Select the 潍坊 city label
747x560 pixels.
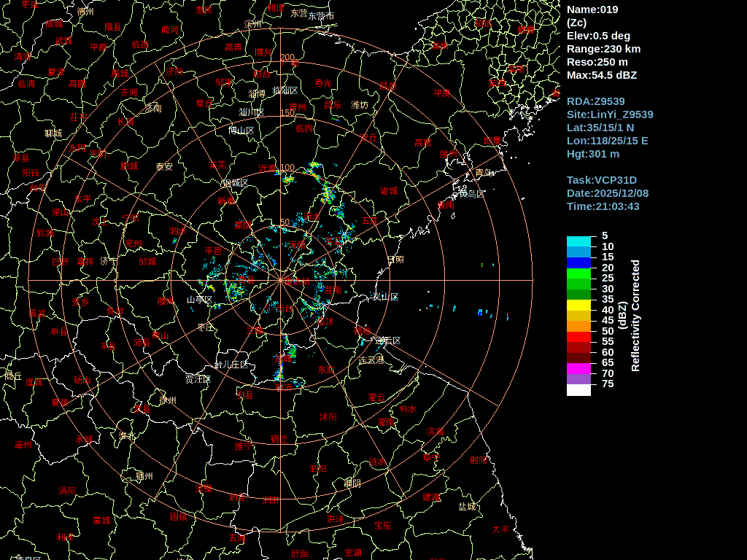pos(360,105)
